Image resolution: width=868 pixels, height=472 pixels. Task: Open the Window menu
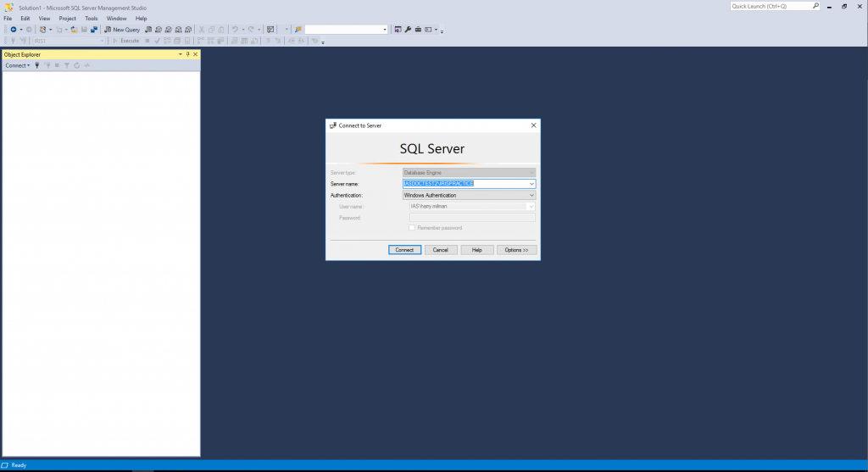coord(116,19)
